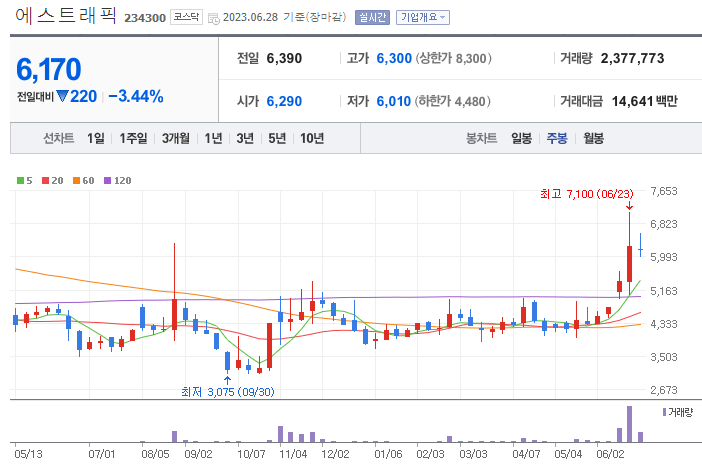702x468 pixels.
Task: Click the red 20 moving average swatch
Action: click(45, 180)
